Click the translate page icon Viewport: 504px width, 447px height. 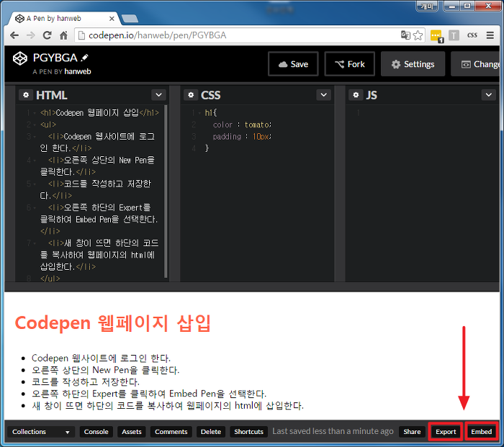[405, 35]
